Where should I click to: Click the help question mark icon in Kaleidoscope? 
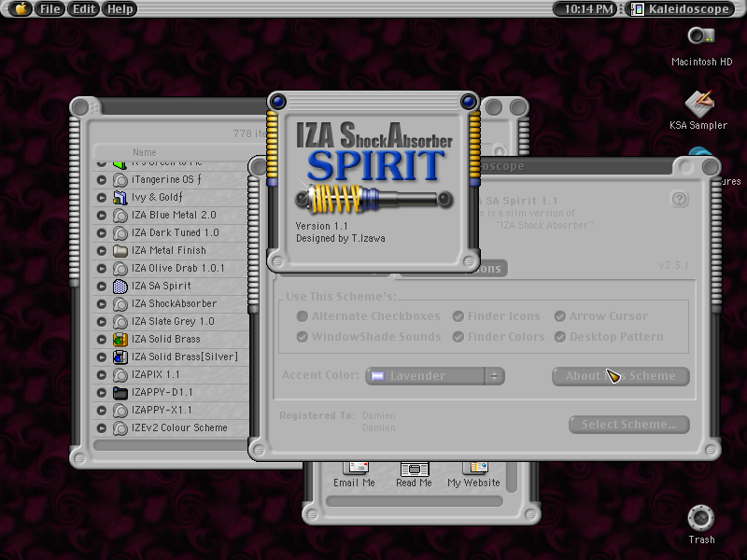680,199
